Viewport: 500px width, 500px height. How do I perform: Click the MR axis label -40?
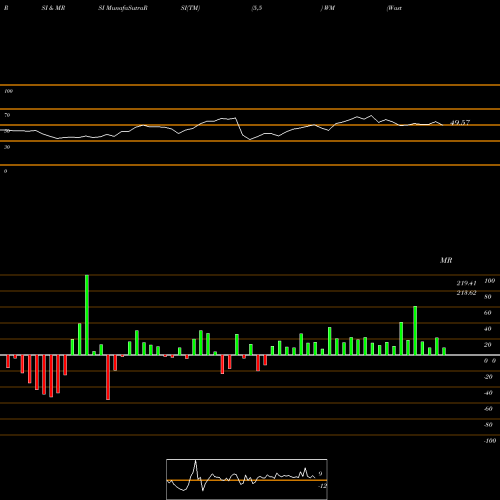tap(488, 393)
